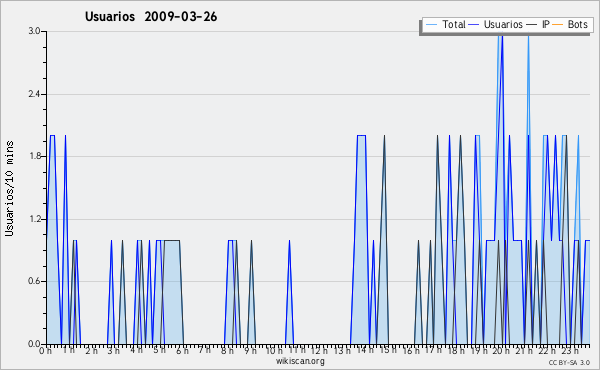600x370 pixels.
Task: Click the 0.0 y-axis value
Action: pos(34,344)
